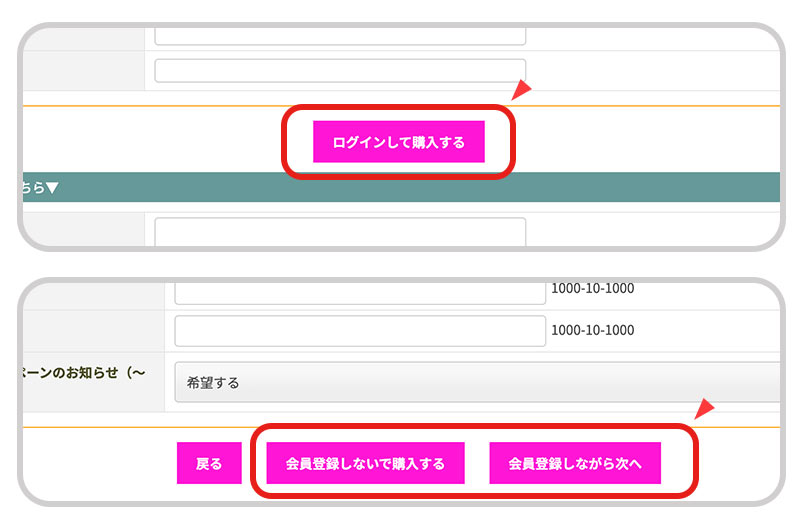Click the red arrow above 会員登録しながら次へ
Screen dimensions: 800x525
pyautogui.click(x=705, y=408)
